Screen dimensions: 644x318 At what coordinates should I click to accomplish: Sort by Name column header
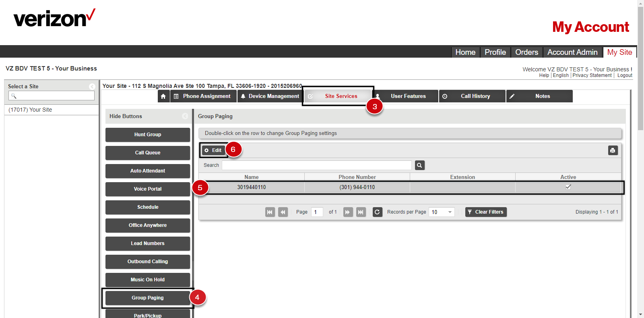[x=252, y=177]
